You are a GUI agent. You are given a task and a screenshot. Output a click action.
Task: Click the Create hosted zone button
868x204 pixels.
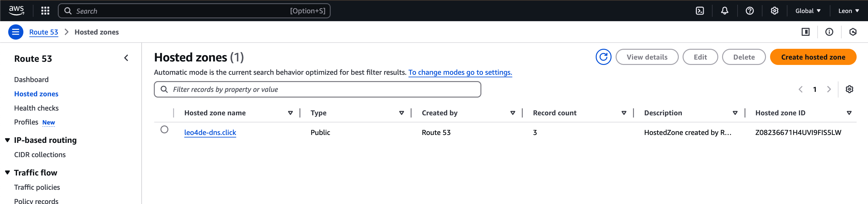pos(813,57)
